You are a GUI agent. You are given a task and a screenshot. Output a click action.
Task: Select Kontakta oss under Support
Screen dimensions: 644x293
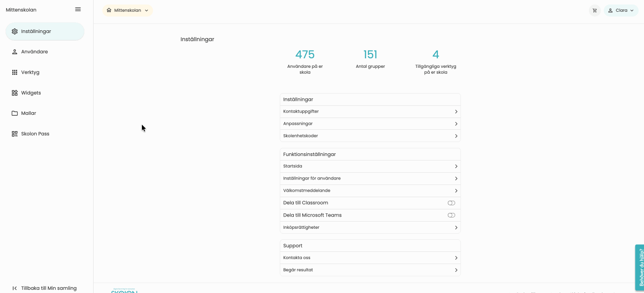(x=370, y=258)
